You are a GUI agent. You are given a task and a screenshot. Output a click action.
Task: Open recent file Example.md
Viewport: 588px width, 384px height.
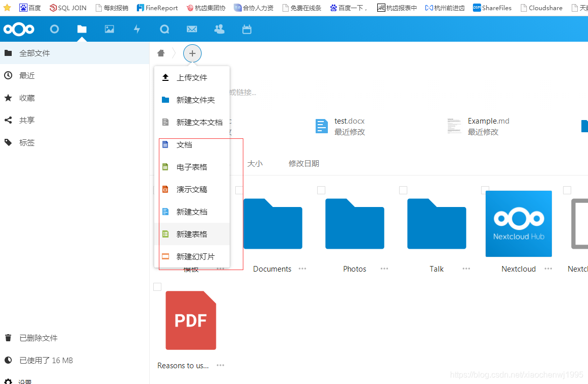(x=479, y=127)
